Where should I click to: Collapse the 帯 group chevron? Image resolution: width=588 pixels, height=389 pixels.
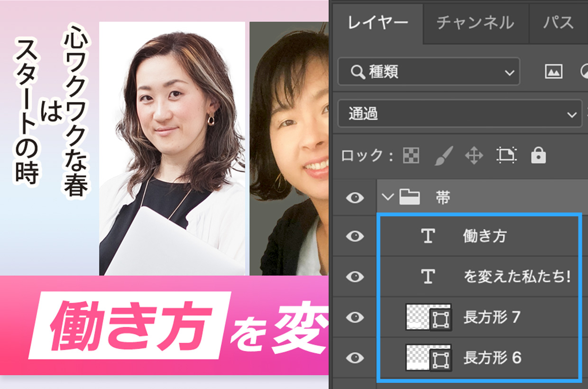click(388, 197)
